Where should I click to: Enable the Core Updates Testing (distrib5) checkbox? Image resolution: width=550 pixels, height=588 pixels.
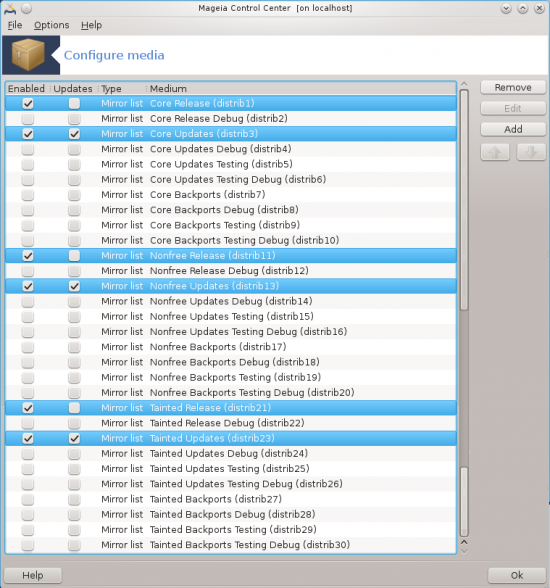pos(28,164)
